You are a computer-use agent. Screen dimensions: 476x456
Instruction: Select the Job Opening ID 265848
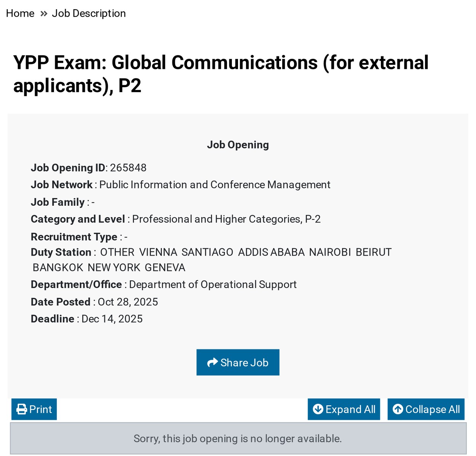click(128, 168)
